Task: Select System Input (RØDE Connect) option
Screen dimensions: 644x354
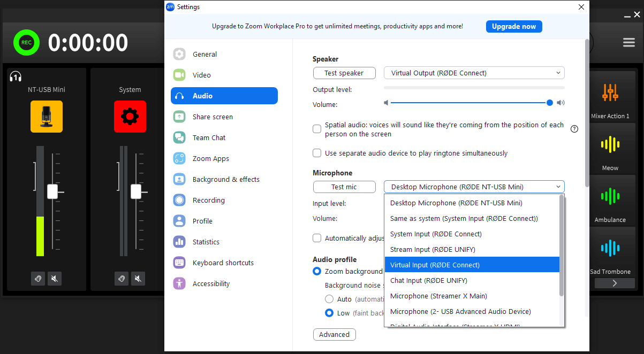Action: [x=472, y=234]
